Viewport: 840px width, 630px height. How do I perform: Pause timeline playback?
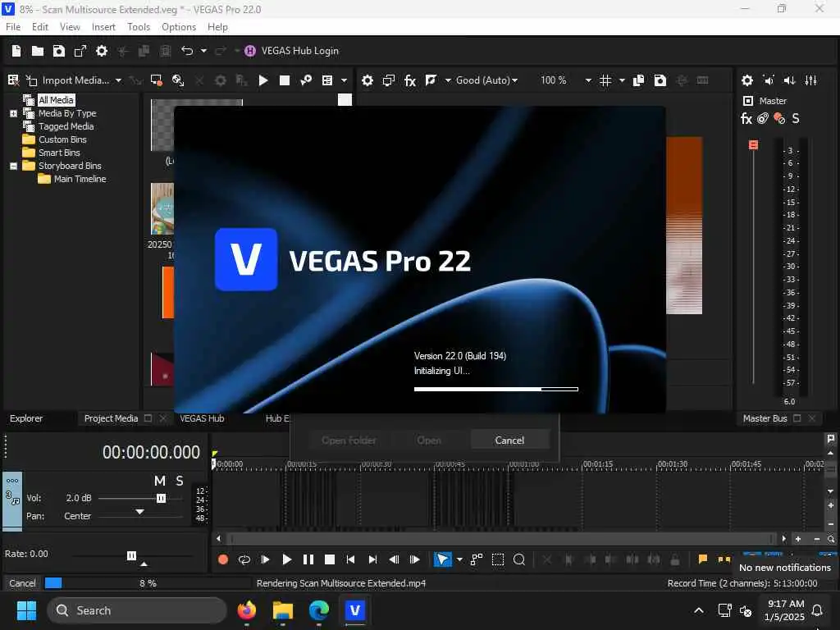308,559
